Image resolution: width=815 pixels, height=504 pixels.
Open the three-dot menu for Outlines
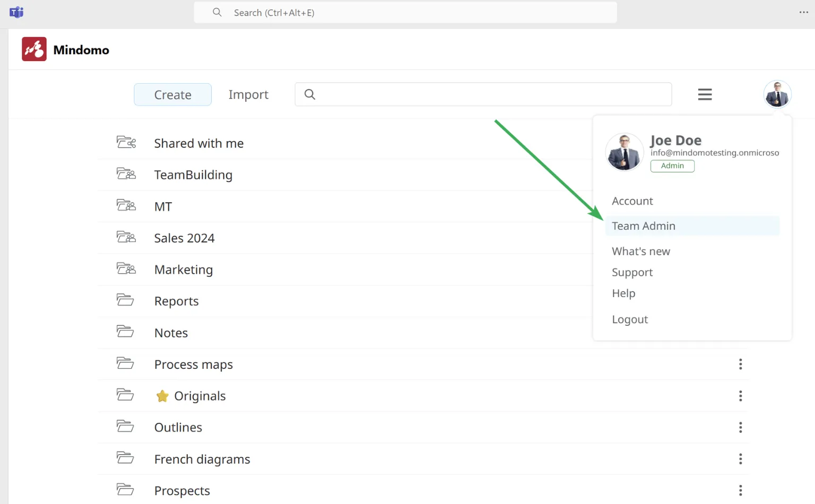pyautogui.click(x=740, y=427)
